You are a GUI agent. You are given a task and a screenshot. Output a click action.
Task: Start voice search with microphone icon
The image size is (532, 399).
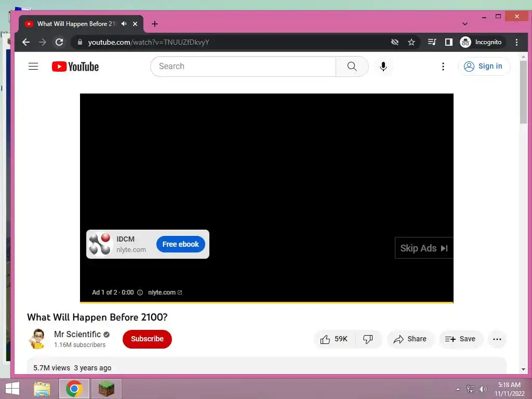[383, 66]
